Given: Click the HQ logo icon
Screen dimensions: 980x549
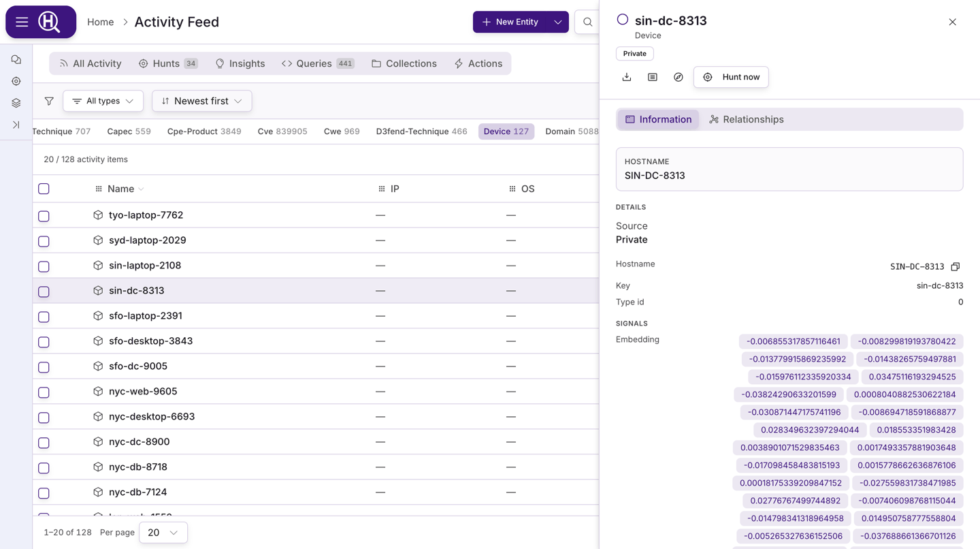Looking at the screenshot, I should (49, 22).
